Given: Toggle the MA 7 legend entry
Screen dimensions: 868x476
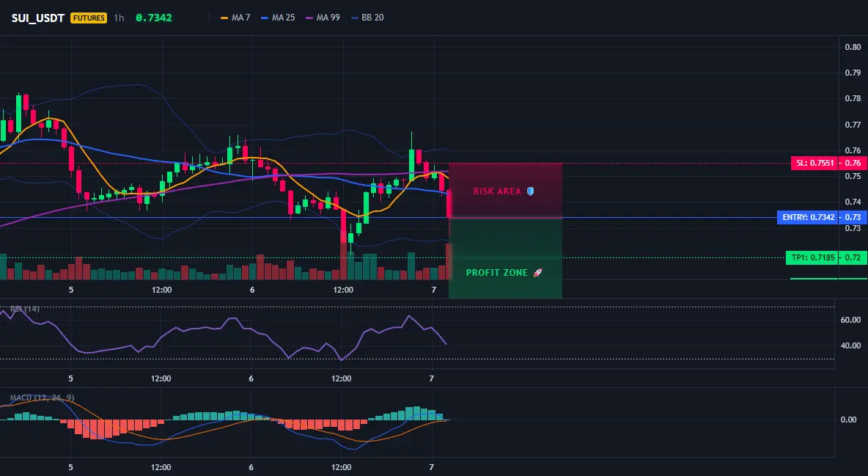Looking at the screenshot, I should (x=235, y=18).
